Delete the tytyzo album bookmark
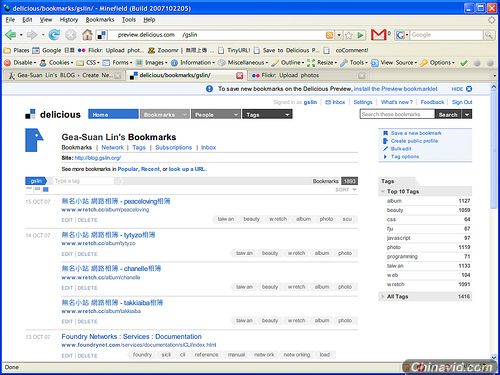The image size is (500, 375). (x=88, y=254)
